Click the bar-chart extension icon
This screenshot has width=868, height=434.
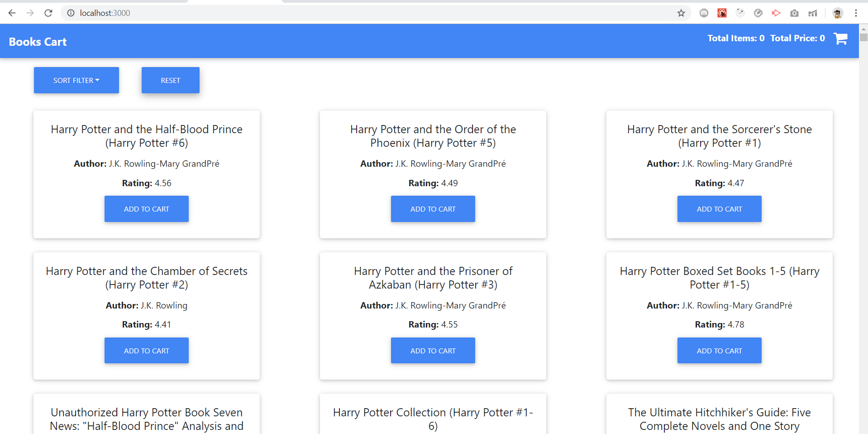coord(813,13)
